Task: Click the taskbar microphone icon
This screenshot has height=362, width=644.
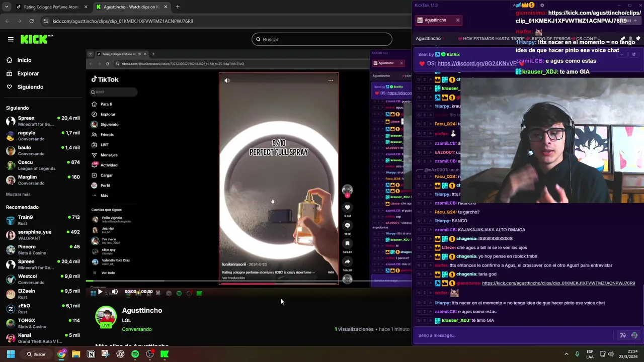Action: click(577, 354)
